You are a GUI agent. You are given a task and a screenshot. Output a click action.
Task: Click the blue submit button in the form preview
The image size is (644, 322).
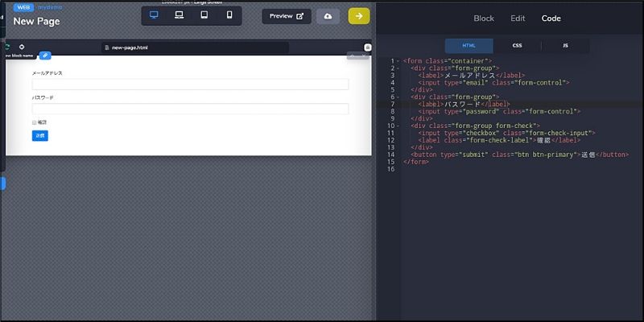click(x=39, y=135)
